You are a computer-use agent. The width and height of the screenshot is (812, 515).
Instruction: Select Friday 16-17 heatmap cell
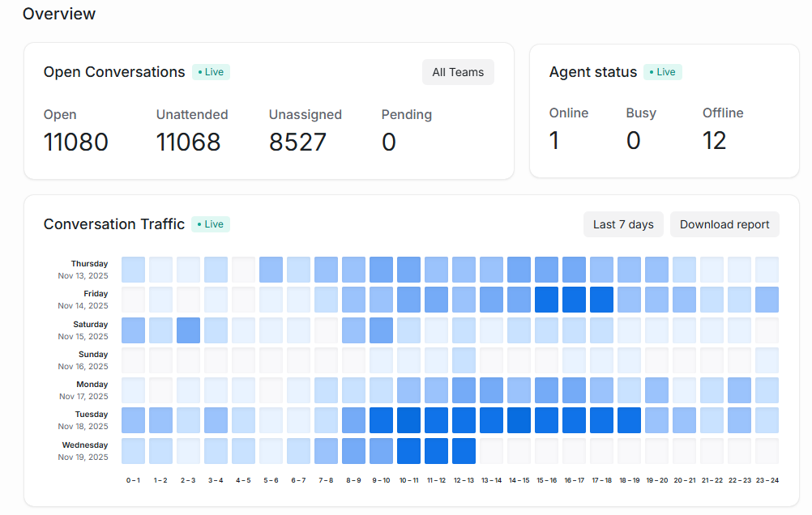574,300
